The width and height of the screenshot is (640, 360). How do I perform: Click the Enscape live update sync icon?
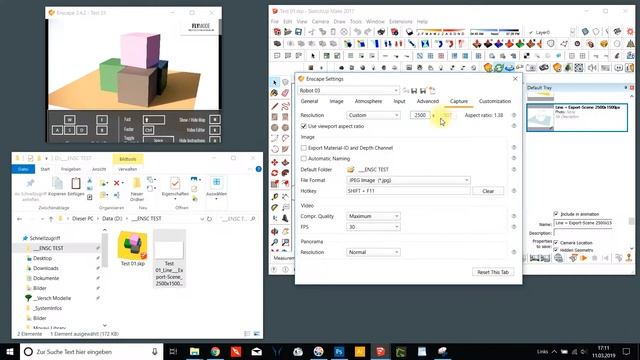click(499, 68)
